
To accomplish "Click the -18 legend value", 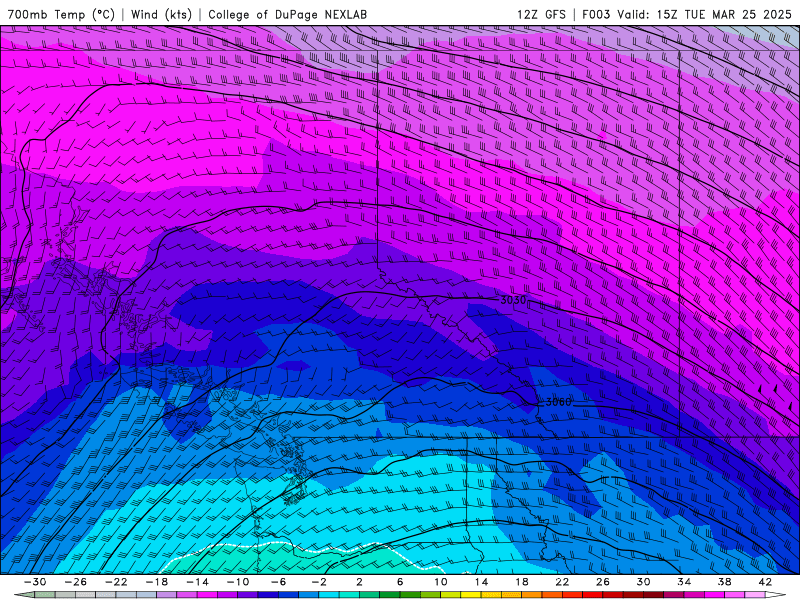I will pos(157,582).
